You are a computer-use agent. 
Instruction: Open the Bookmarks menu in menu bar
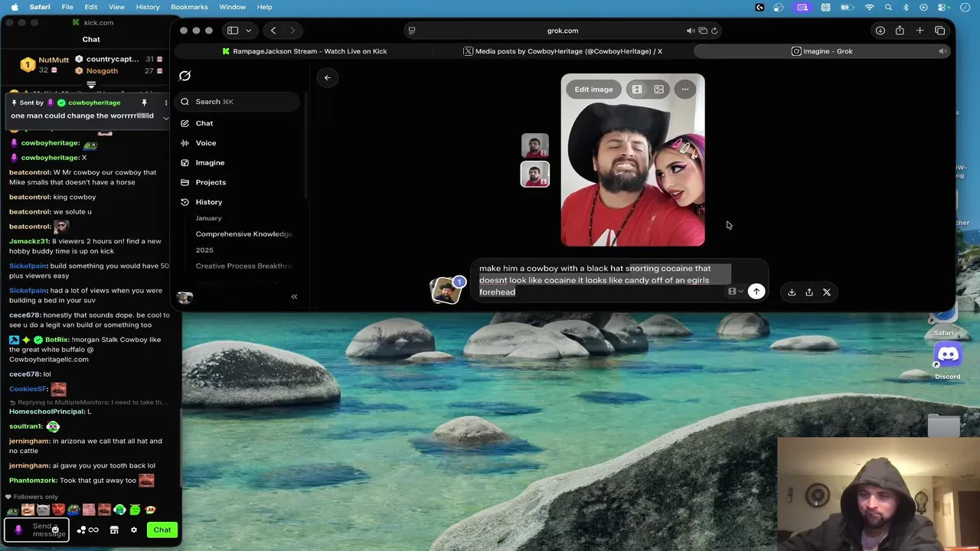click(189, 7)
